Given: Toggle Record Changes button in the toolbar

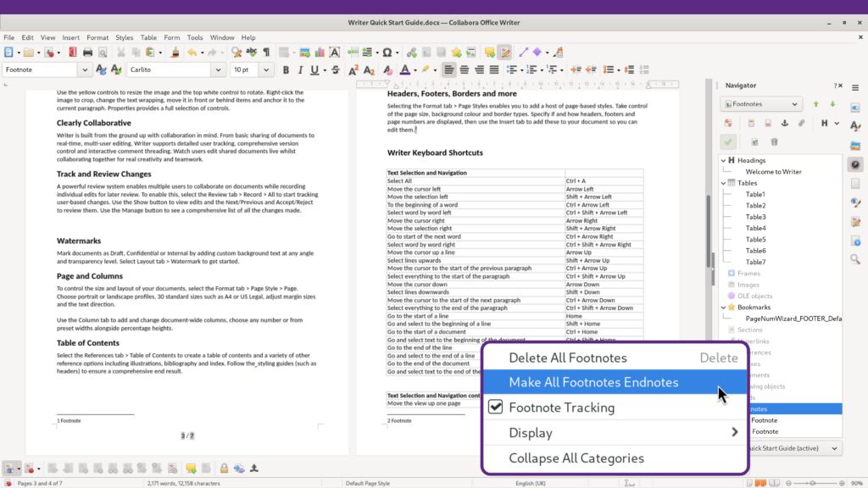Looking at the screenshot, I should click(505, 53).
